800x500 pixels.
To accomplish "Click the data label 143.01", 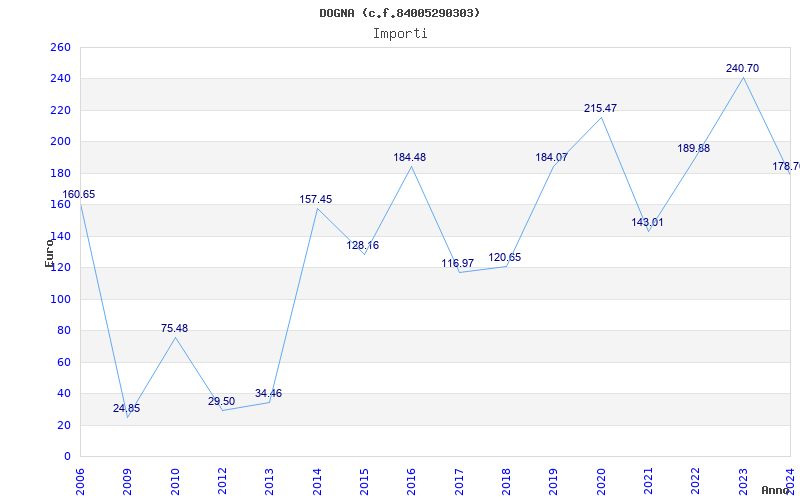I will (x=647, y=222).
